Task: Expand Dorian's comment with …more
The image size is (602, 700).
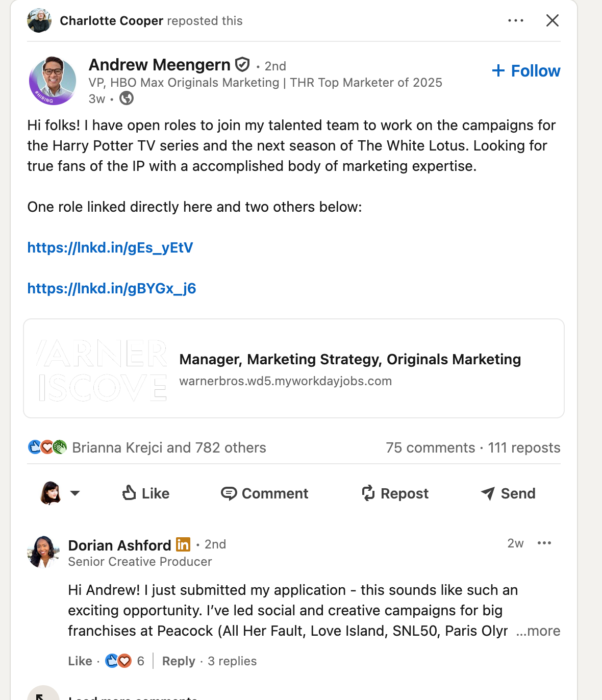Action: click(x=538, y=631)
